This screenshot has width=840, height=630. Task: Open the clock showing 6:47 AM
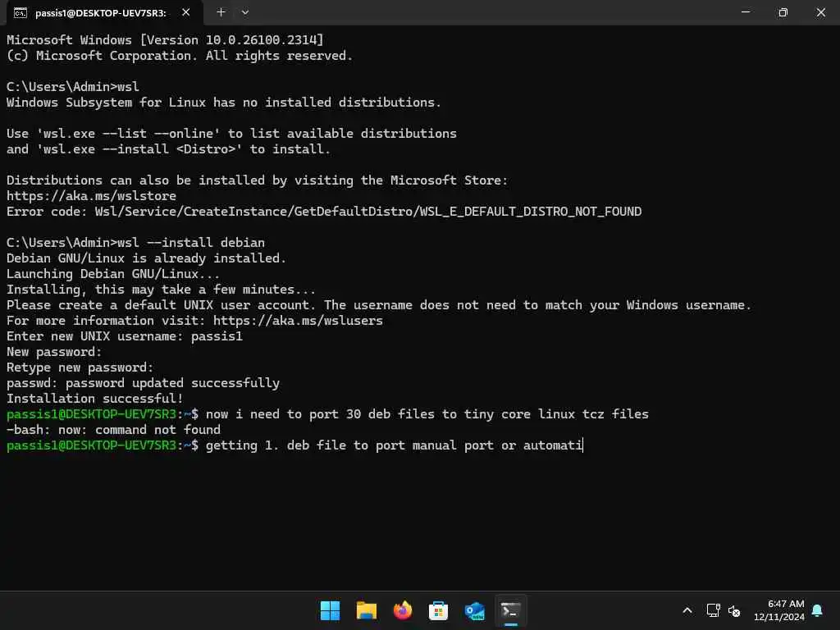[779, 610]
